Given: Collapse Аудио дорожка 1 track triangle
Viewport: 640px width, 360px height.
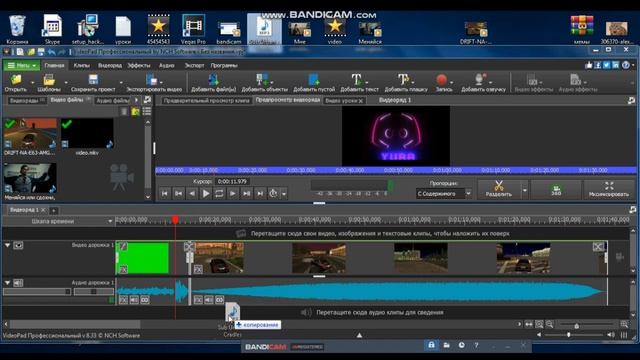Looking at the screenshot, I should click(7, 282).
